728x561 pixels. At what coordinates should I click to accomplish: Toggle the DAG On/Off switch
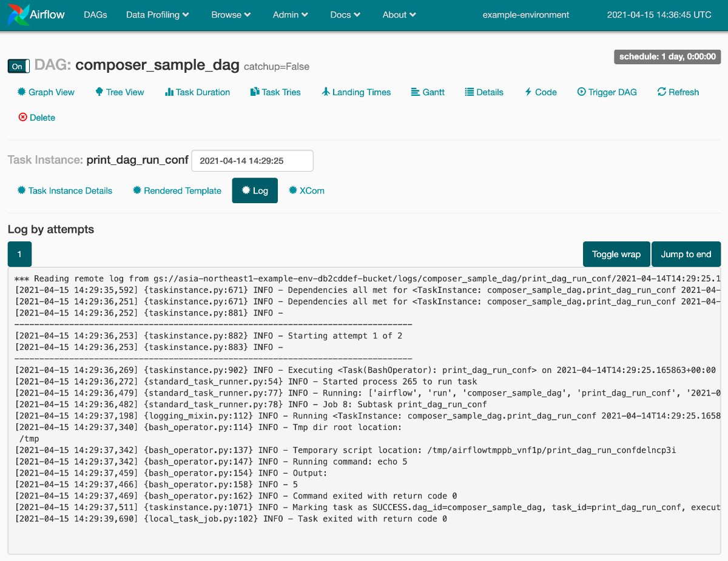[x=19, y=66]
